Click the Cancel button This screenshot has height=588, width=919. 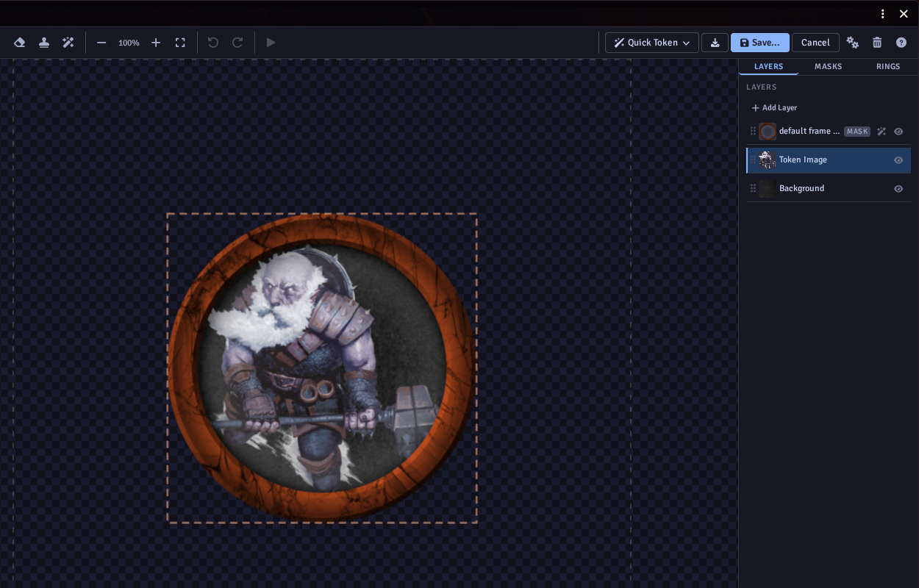(x=815, y=43)
